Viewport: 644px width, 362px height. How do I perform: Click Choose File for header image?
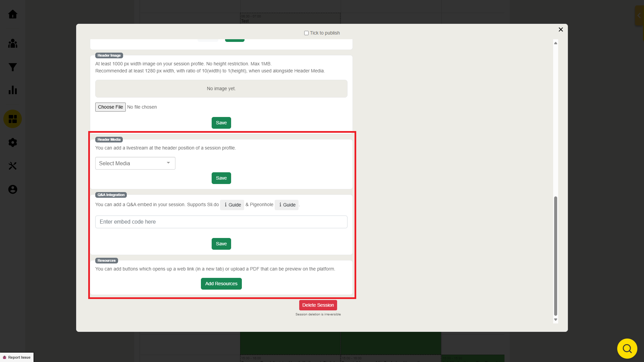[x=110, y=107]
